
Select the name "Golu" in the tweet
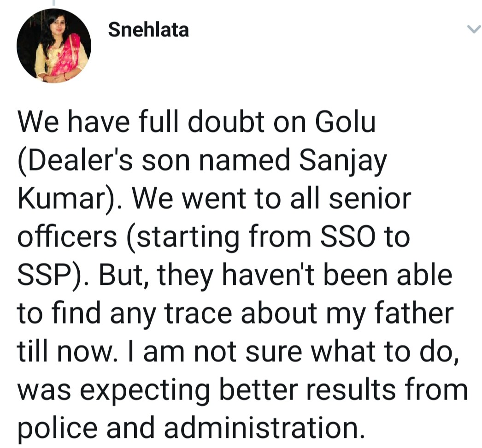tap(345, 122)
